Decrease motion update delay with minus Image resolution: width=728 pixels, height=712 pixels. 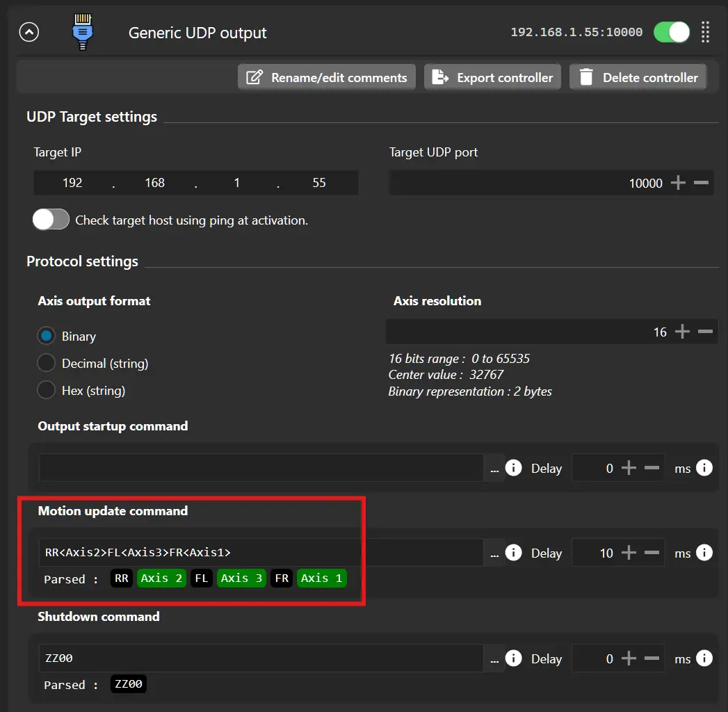tap(652, 552)
